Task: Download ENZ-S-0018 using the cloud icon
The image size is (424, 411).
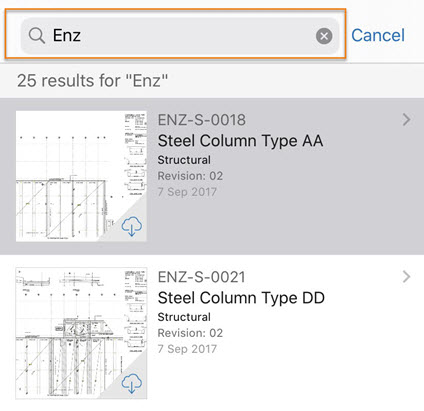Action: coord(132,226)
